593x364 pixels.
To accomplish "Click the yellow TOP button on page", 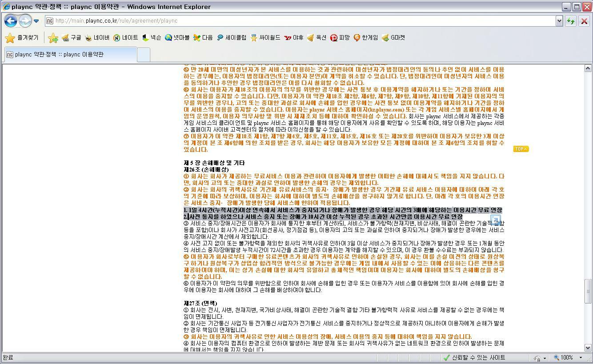I will pos(521,149).
